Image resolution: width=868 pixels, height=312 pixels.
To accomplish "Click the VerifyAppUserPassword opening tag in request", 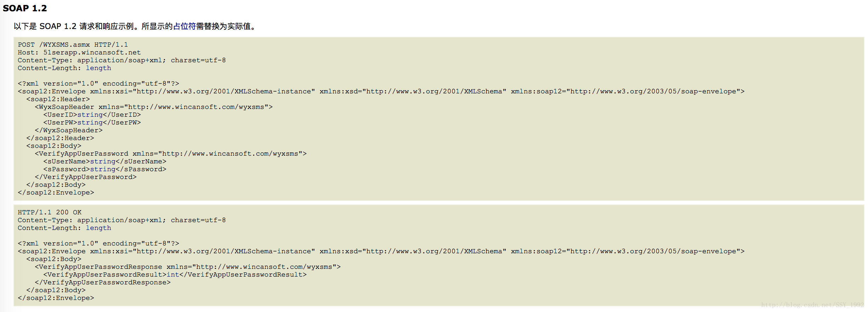I will (x=171, y=154).
